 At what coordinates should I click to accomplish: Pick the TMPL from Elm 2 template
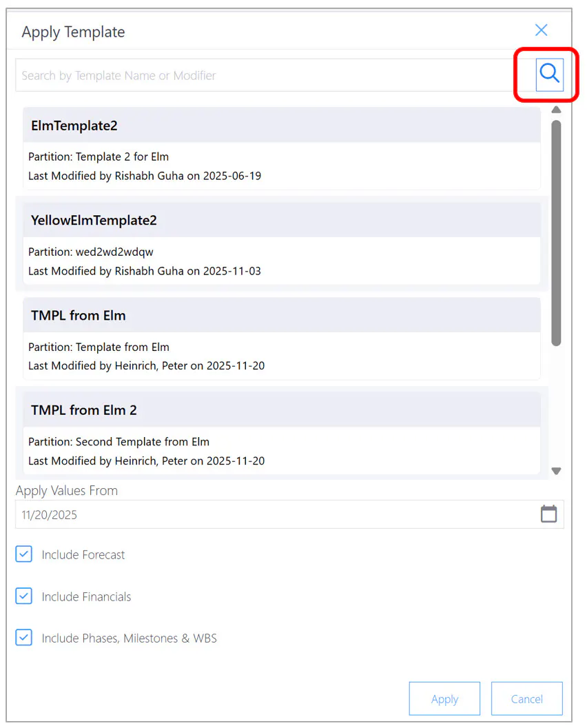click(282, 433)
